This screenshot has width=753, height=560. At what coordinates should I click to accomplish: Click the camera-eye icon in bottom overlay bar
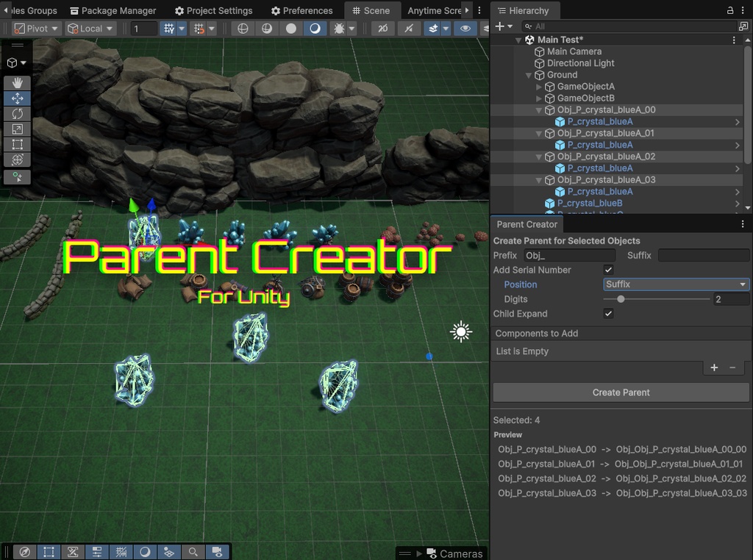(217, 552)
